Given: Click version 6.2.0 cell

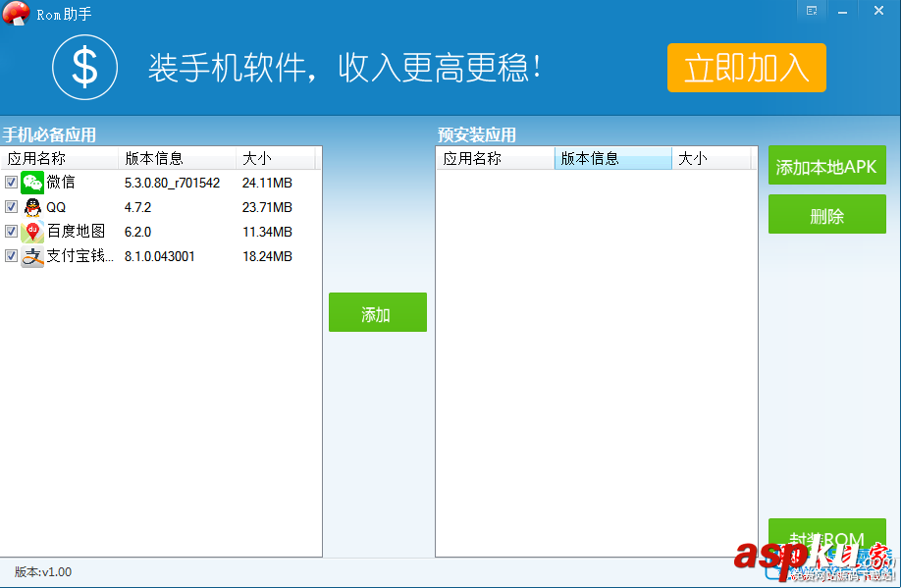Looking at the screenshot, I should [138, 232].
